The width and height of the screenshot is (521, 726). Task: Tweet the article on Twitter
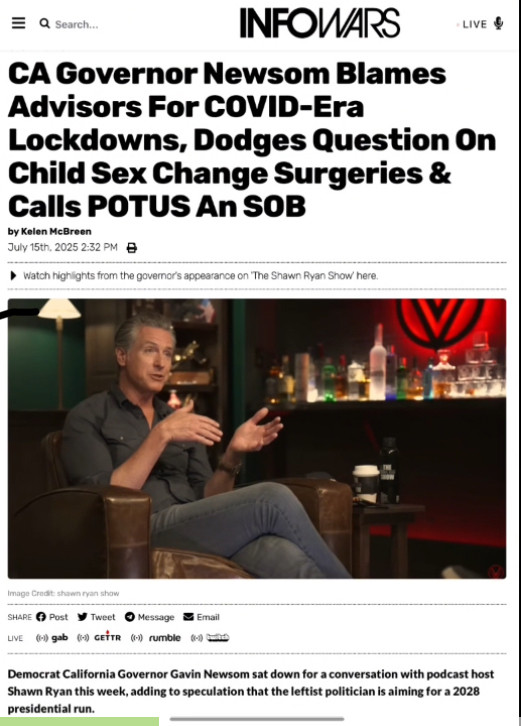coord(96,617)
